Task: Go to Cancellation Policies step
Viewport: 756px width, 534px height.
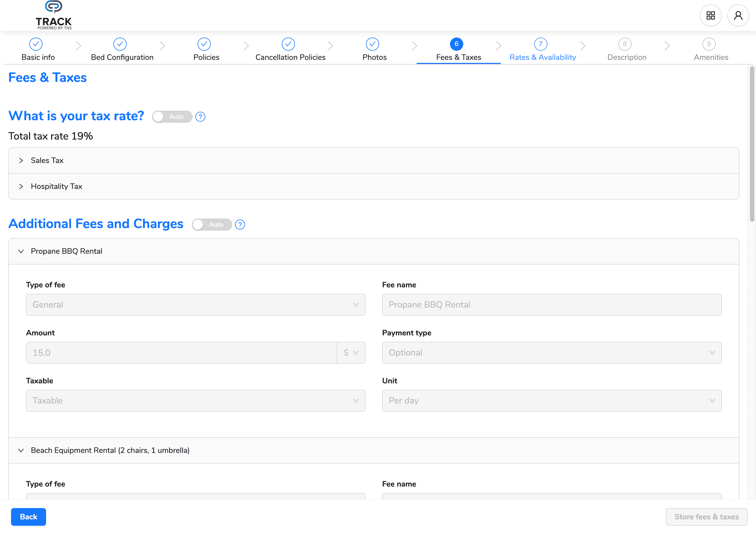Action: (291, 57)
